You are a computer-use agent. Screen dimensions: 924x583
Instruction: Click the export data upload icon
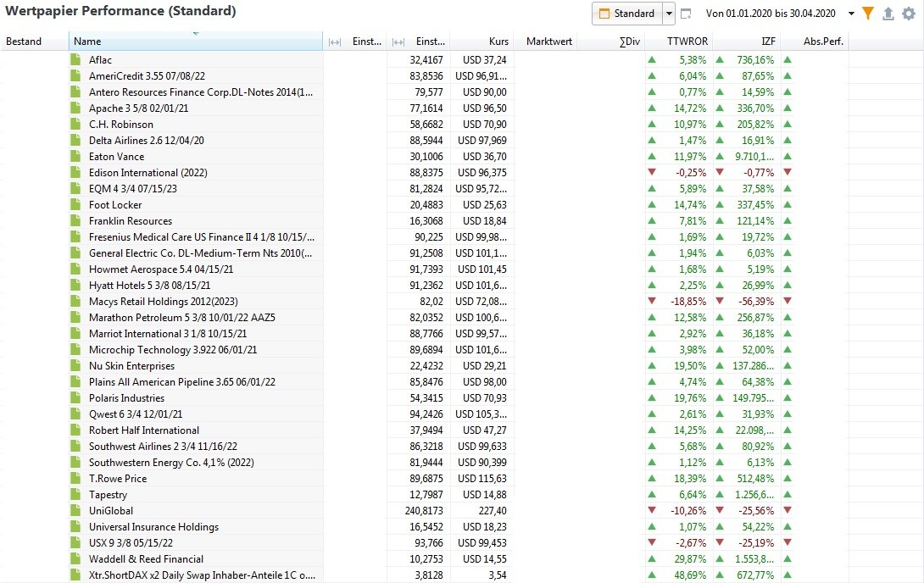coord(888,14)
